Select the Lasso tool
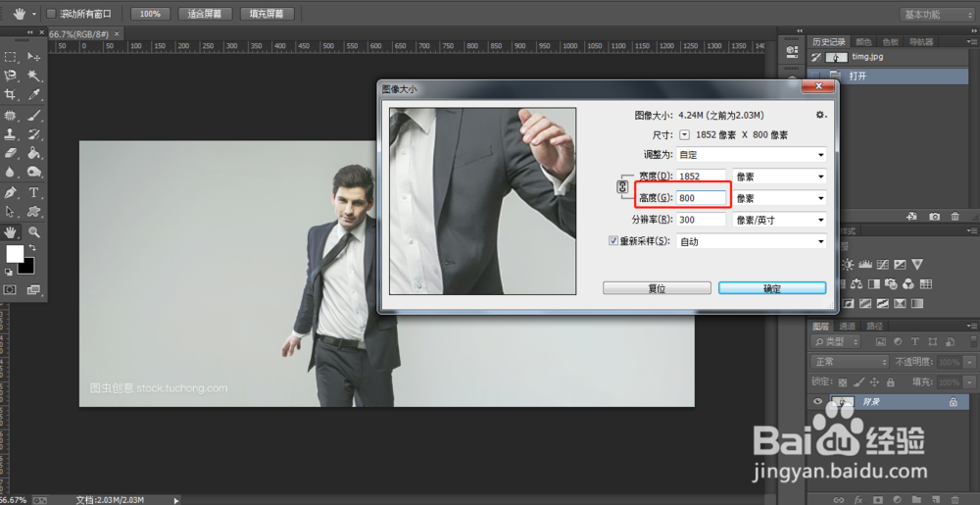980x505 pixels. pos(10,76)
